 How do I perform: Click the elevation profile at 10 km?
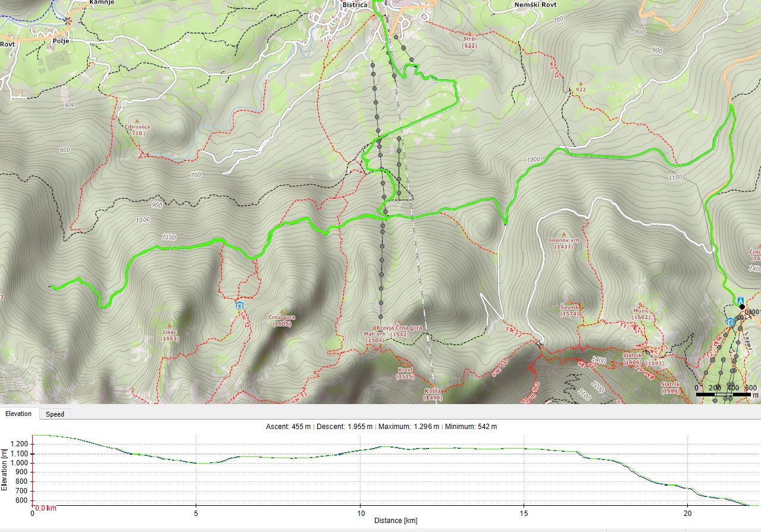pos(360,451)
